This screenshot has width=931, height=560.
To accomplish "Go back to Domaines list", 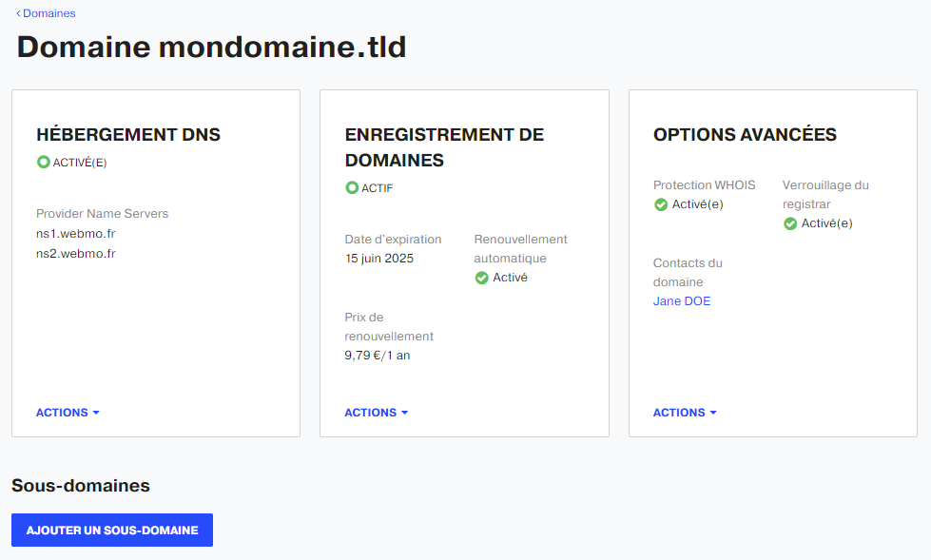I will 49,13.
